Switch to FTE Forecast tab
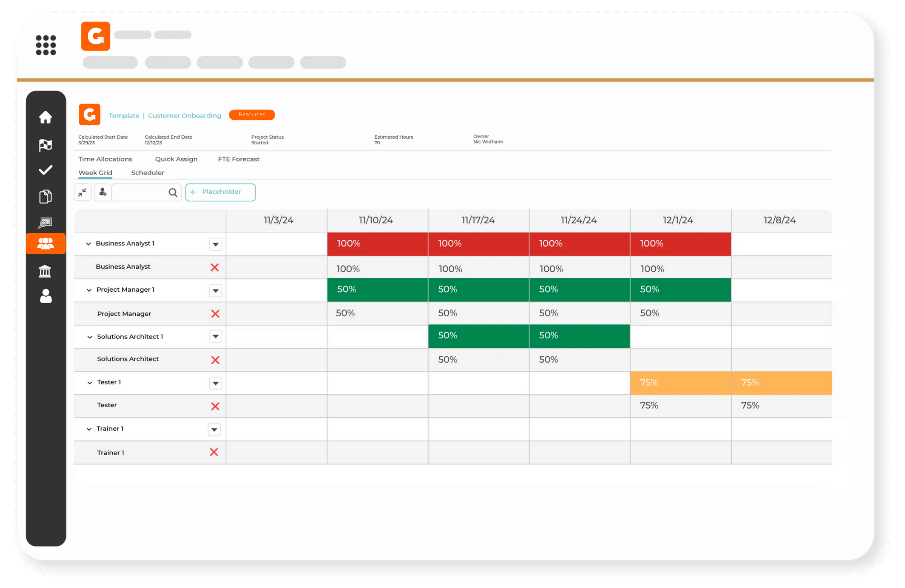 coord(238,159)
